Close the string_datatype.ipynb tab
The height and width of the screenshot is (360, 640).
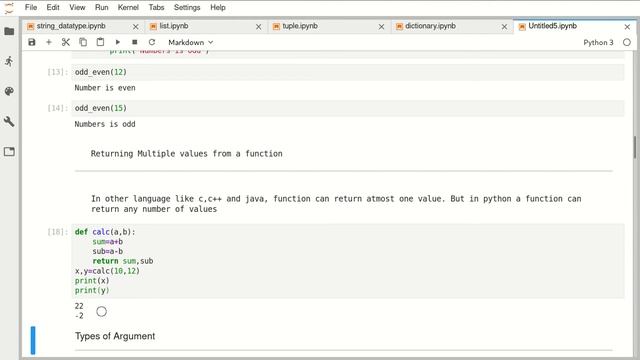pyautogui.click(x=136, y=27)
